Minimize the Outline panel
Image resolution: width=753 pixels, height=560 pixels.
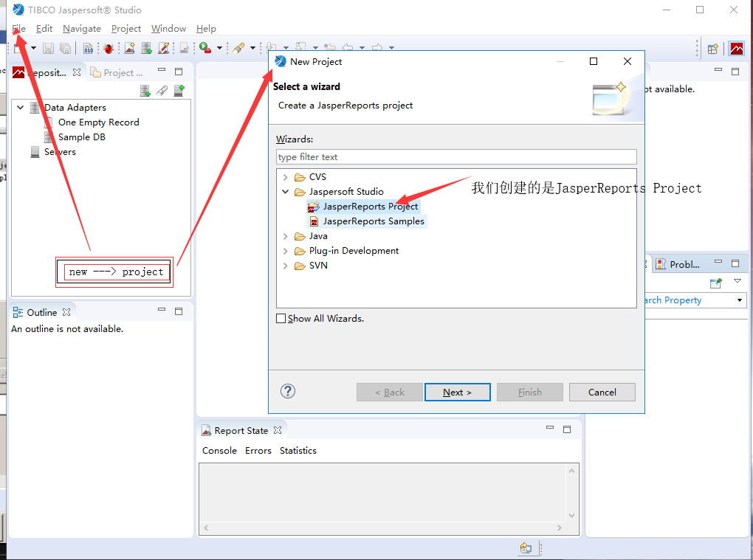[x=162, y=310]
